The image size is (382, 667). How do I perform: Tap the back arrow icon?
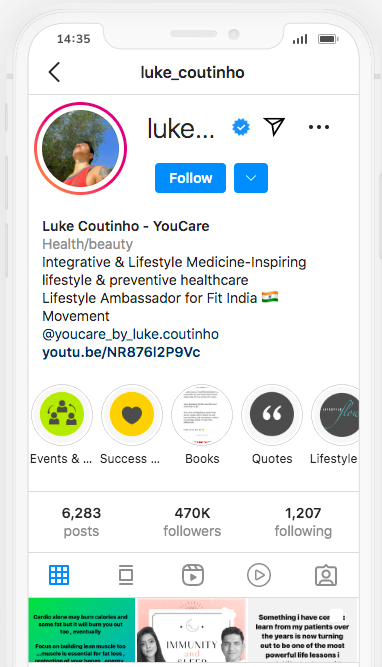tap(54, 72)
